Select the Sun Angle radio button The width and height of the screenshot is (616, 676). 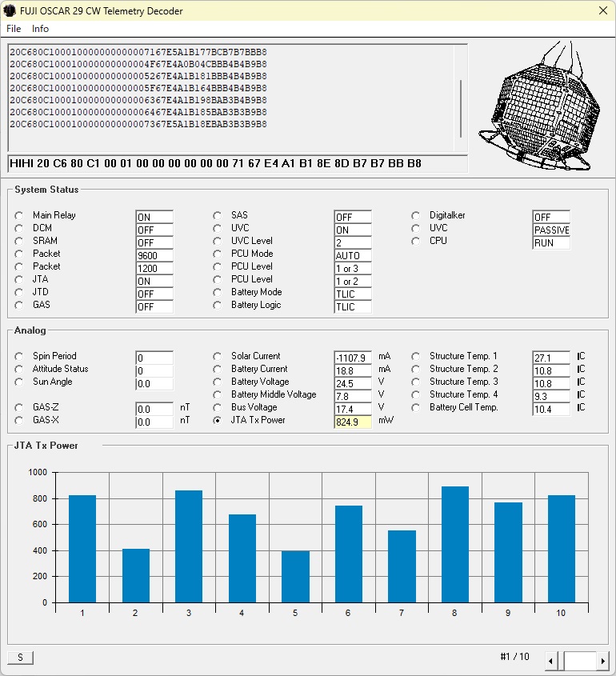[x=19, y=382]
